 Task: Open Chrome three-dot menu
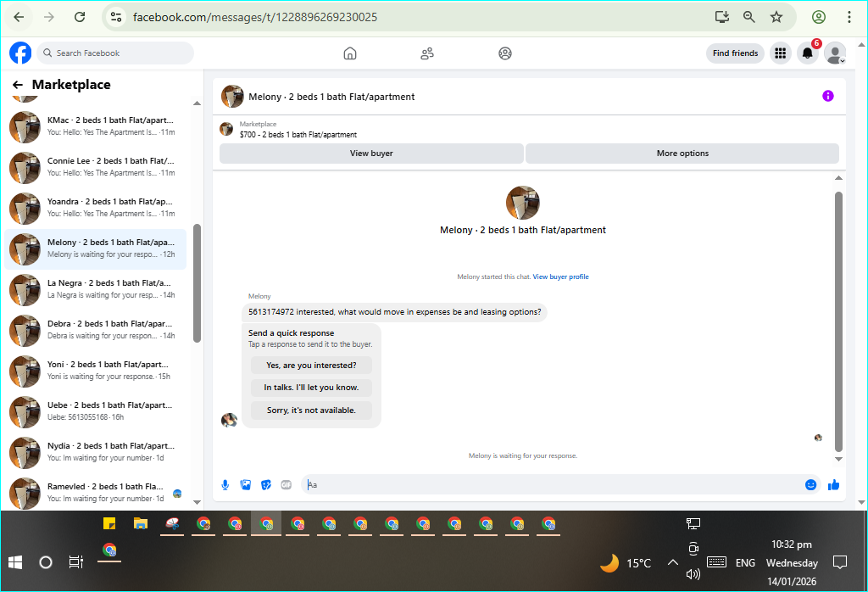point(849,17)
